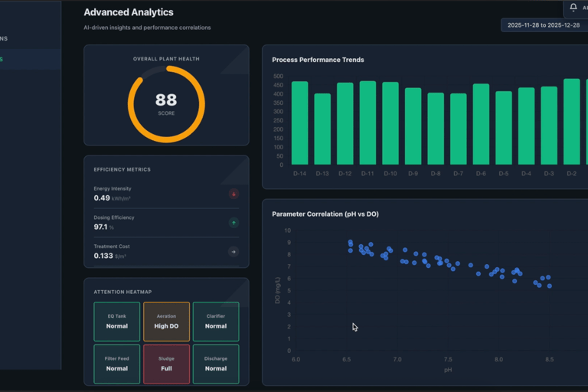Click the rightmost scatter point near pH 8.5
The width and height of the screenshot is (588, 392).
[550, 286]
